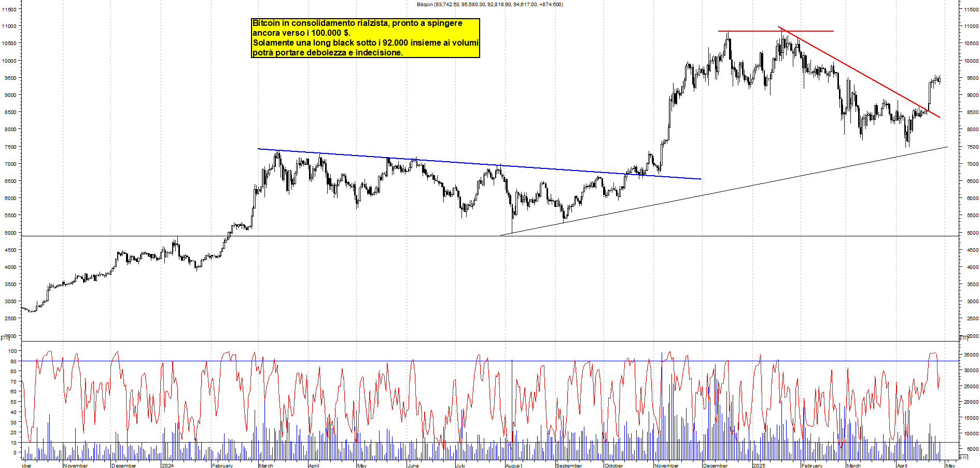
Task: Select the red horizontal resistance line near 10800
Action: coord(776,31)
